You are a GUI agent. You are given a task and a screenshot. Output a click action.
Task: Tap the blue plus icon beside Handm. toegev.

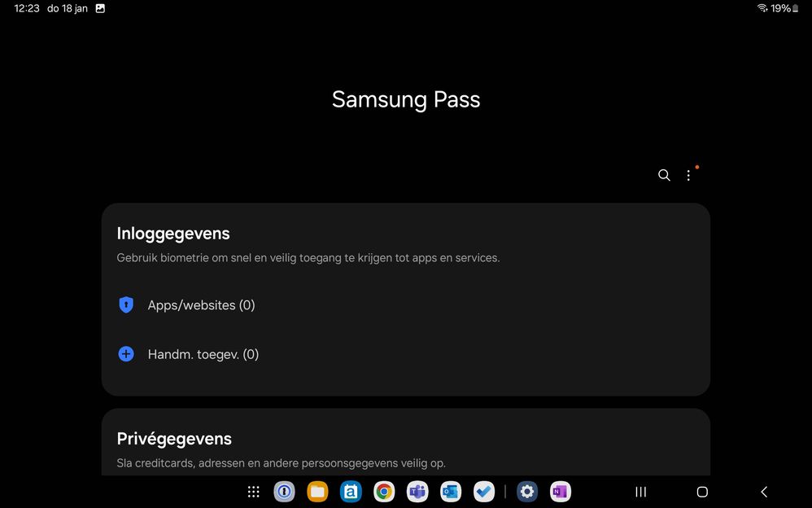(126, 354)
